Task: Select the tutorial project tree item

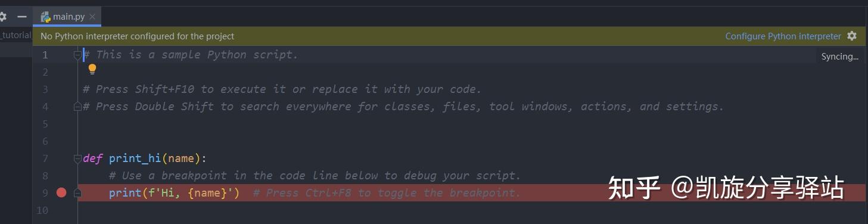Action: click(15, 35)
